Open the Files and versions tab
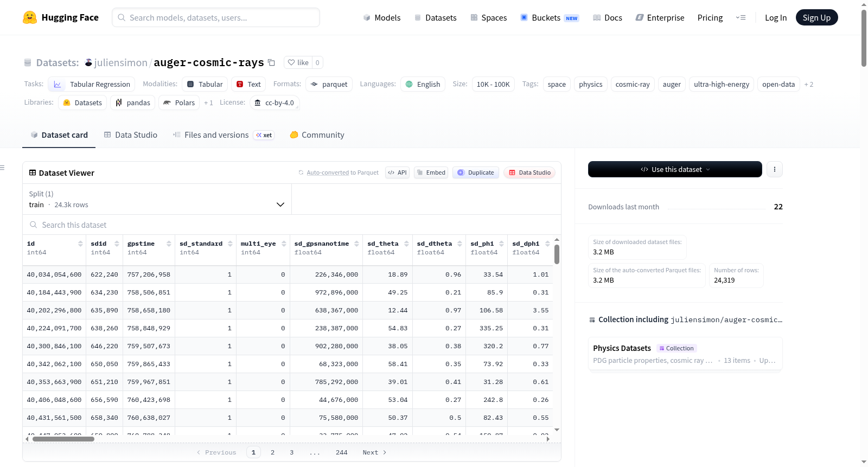 224,135
